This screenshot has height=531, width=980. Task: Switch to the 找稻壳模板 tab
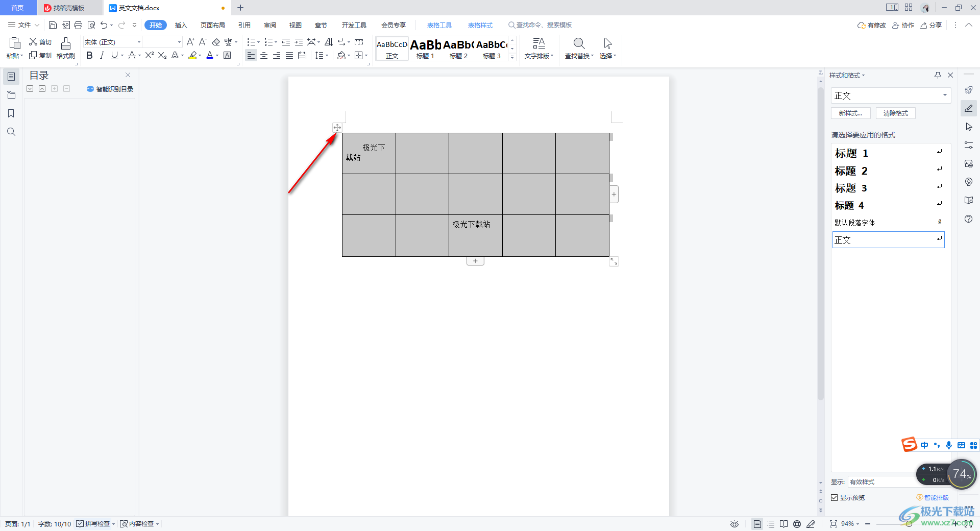(69, 8)
